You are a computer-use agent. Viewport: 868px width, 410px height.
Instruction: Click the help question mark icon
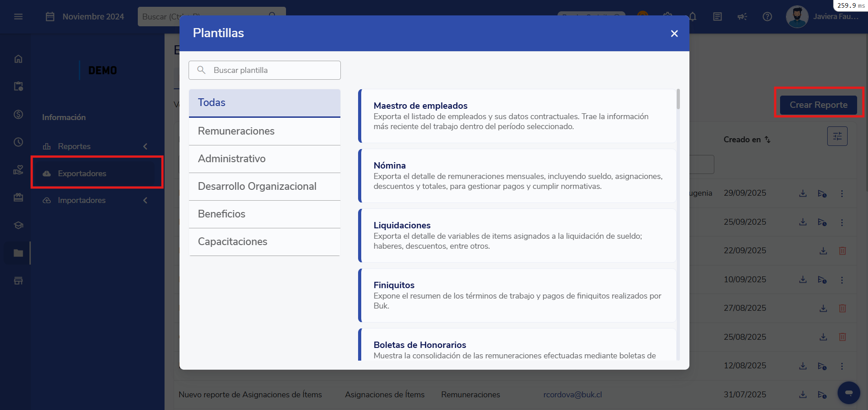coord(767,17)
